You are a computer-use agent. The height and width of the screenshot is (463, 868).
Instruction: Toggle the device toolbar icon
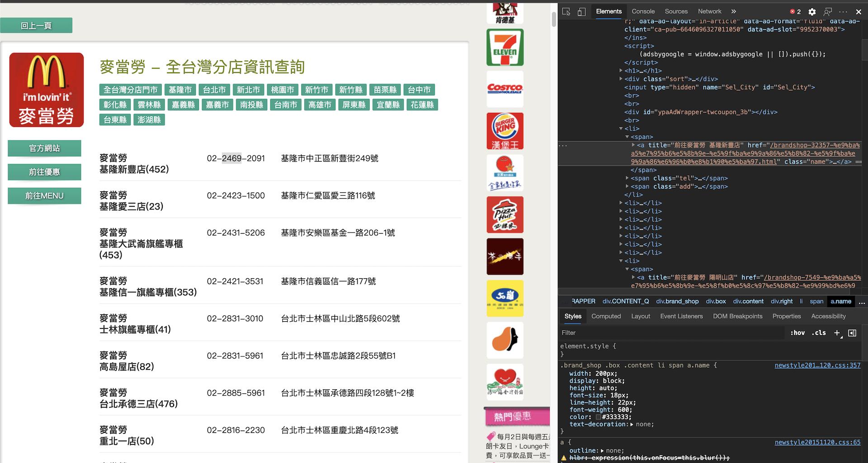(581, 12)
